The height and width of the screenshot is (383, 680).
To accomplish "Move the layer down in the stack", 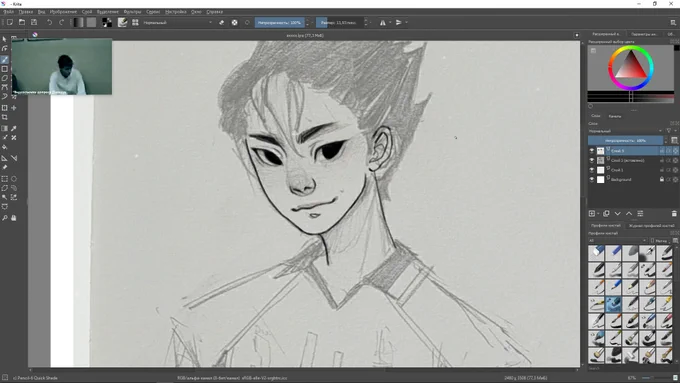I will pos(618,213).
